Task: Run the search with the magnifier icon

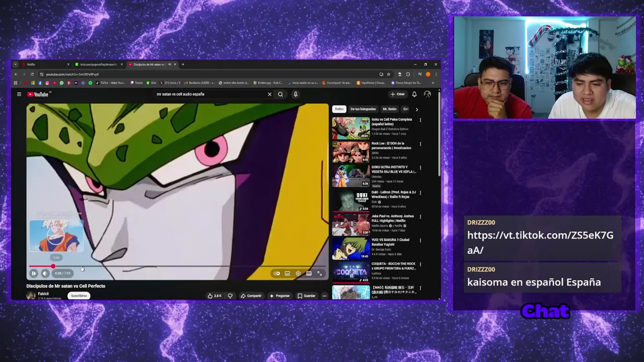Action: [281, 94]
